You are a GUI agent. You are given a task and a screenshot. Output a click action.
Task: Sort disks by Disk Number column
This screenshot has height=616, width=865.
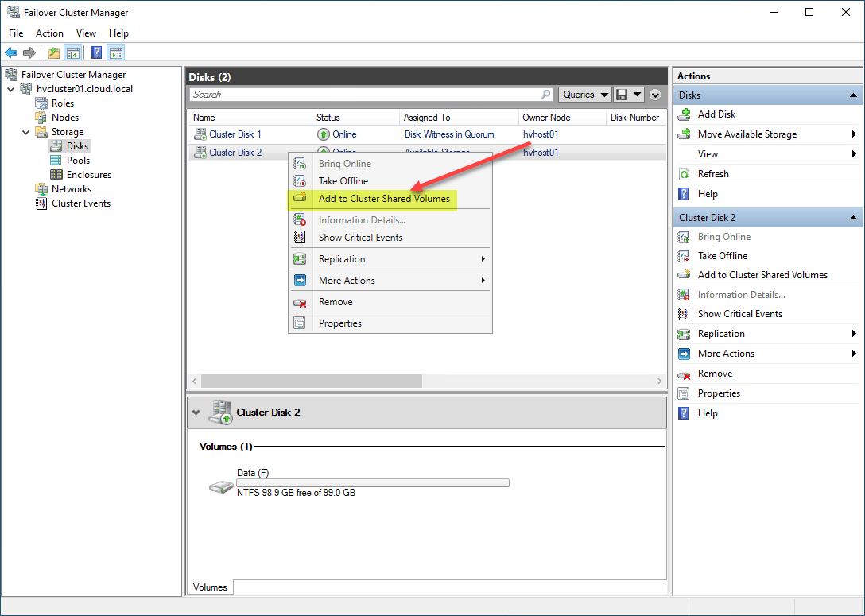635,118
